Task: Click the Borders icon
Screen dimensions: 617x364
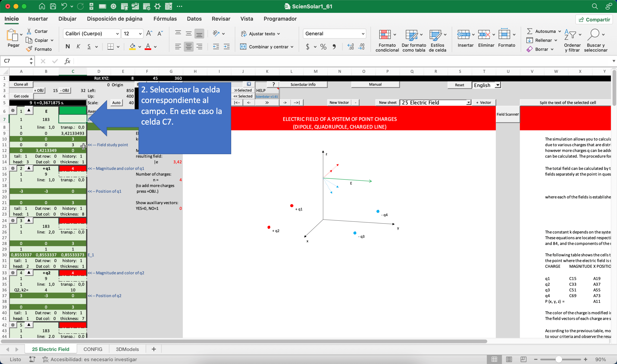Action: click(x=111, y=46)
